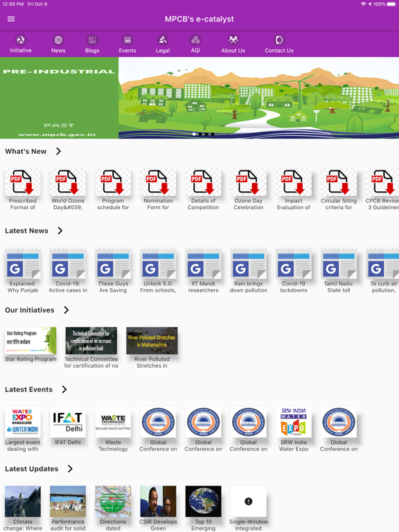Open the Blogs icon
Viewport: 399px width, 532px height.
click(x=92, y=40)
